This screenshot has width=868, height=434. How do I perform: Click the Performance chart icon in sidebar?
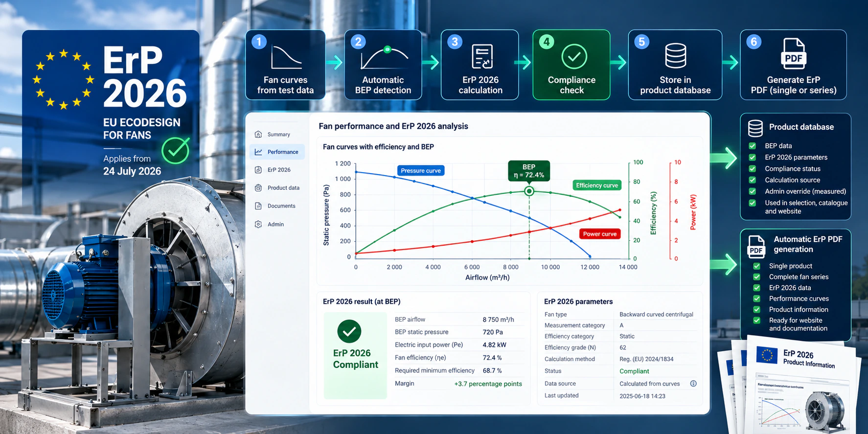[x=258, y=152]
